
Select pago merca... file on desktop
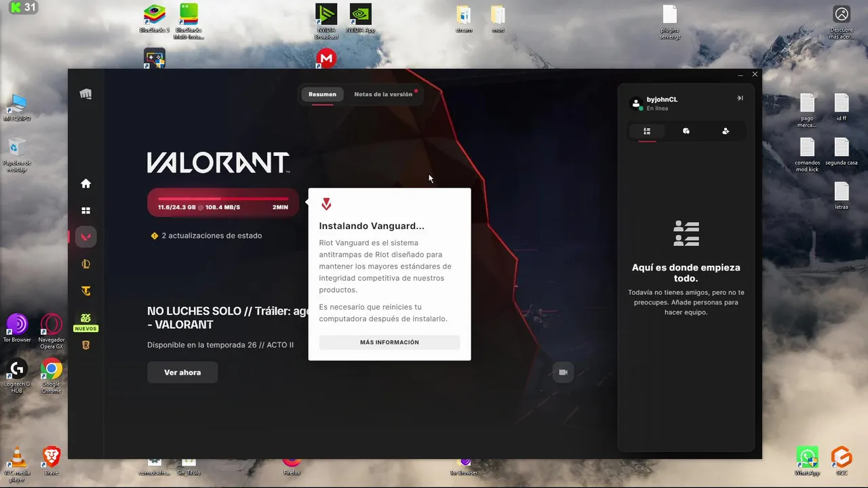click(807, 110)
